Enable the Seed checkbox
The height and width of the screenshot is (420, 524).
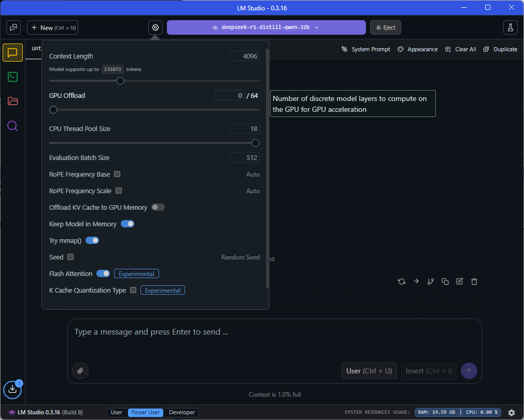click(70, 257)
